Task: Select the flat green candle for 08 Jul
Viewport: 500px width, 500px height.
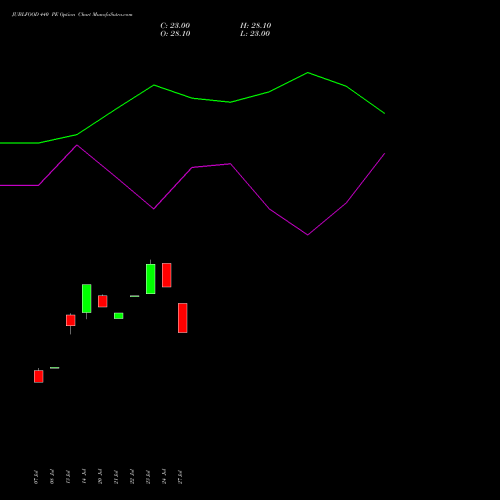Action: point(55,368)
